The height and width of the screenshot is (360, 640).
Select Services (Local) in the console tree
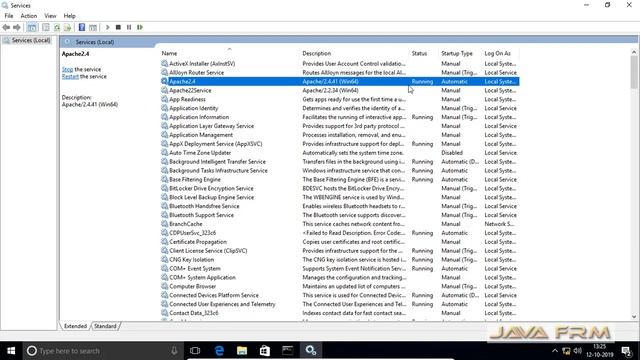pos(31,40)
